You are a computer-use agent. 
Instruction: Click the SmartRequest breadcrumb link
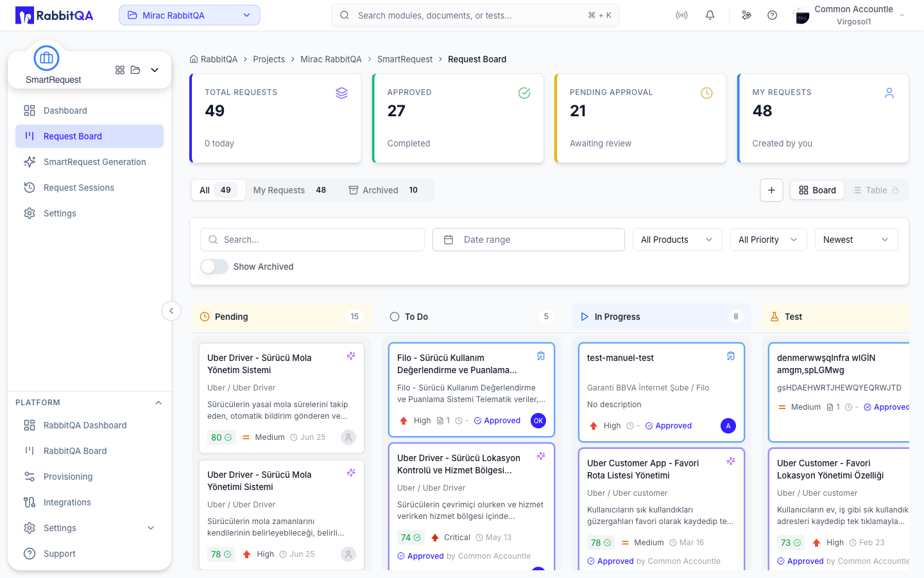[405, 59]
